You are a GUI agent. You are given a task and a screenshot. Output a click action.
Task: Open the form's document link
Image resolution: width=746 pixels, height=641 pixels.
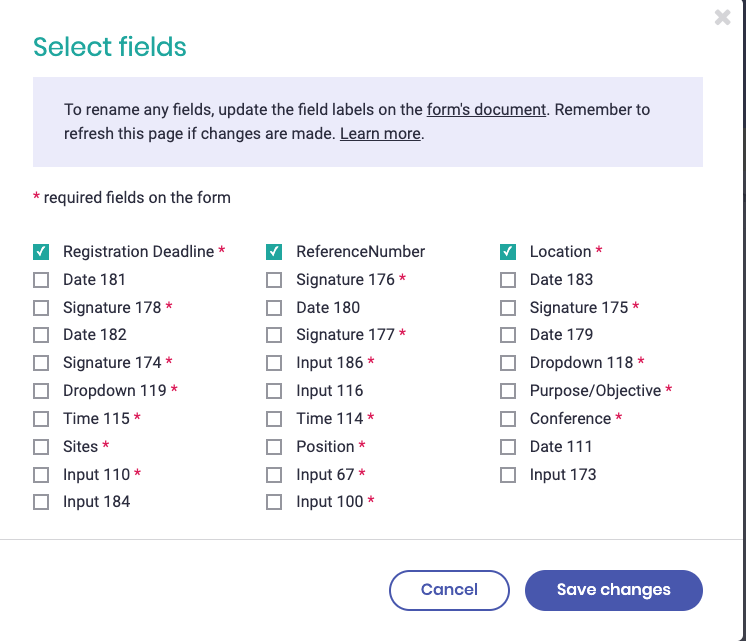[486, 110]
